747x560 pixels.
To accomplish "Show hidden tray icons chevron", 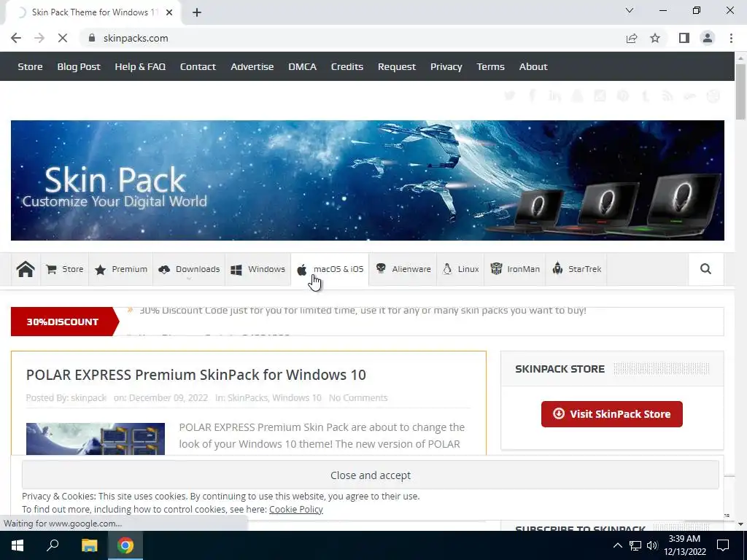I will pyautogui.click(x=617, y=545).
